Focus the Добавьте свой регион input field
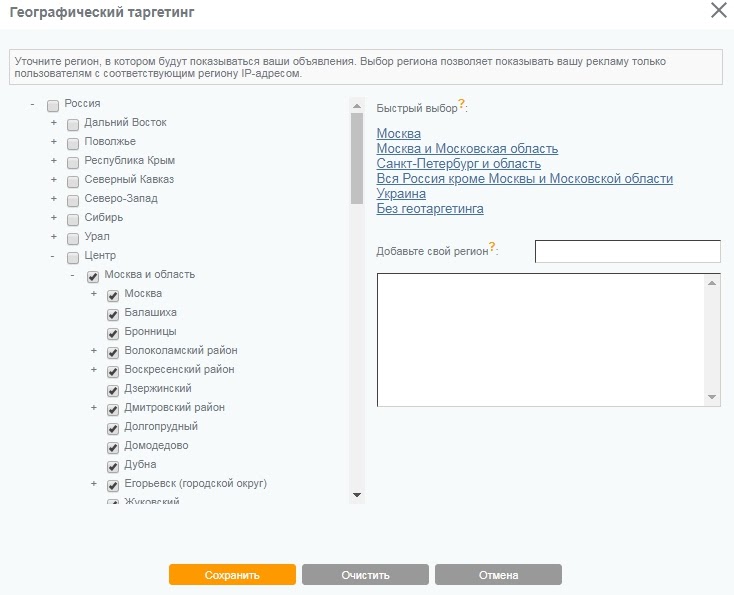Viewport: 734px width, 595px height. tap(627, 251)
